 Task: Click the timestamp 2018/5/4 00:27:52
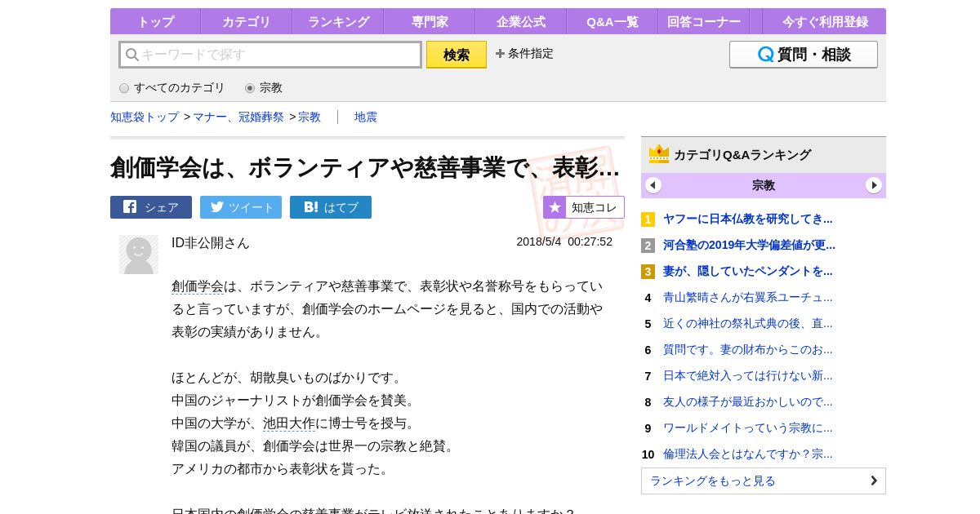point(564,241)
